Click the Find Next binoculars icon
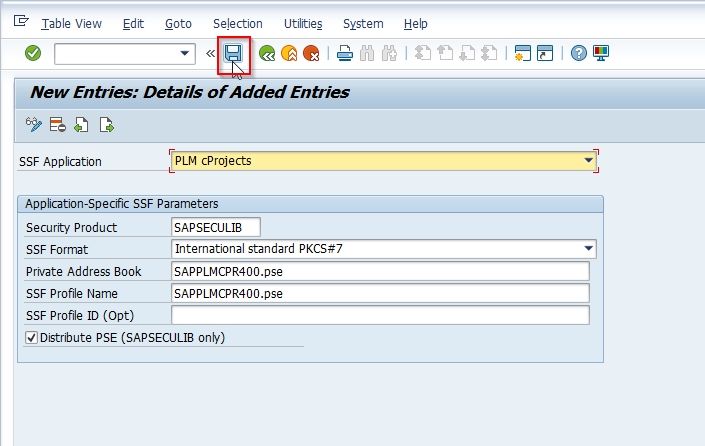The height and width of the screenshot is (446, 705). (389, 54)
